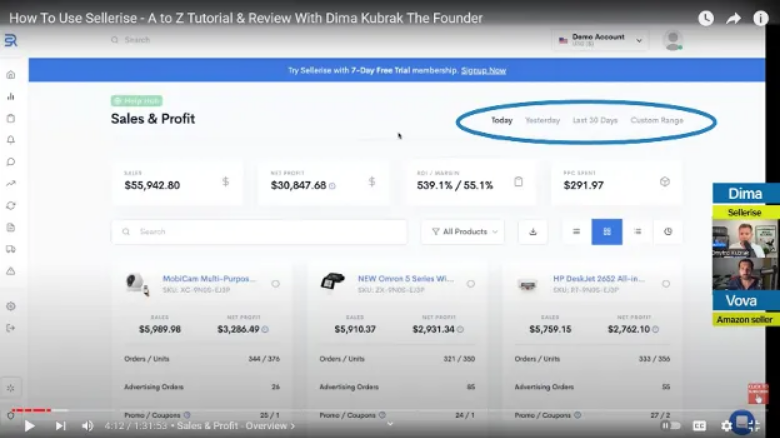Image resolution: width=780 pixels, height=438 pixels.
Task: Switch to the detailed list view icon
Action: (638, 231)
